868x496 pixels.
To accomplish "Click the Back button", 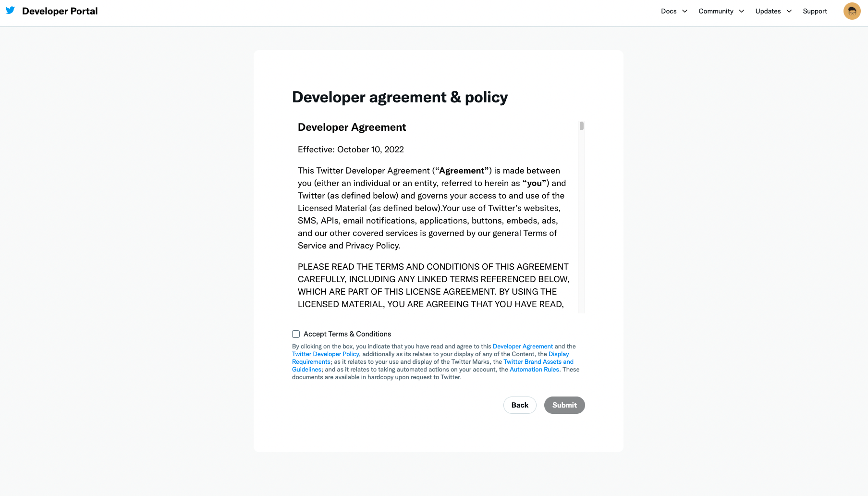I will click(x=520, y=405).
